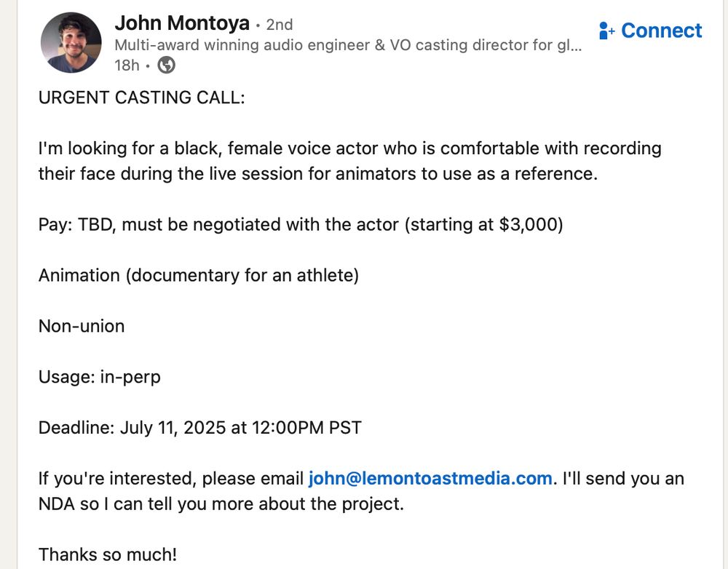Click the line about animators' reference

318,174
